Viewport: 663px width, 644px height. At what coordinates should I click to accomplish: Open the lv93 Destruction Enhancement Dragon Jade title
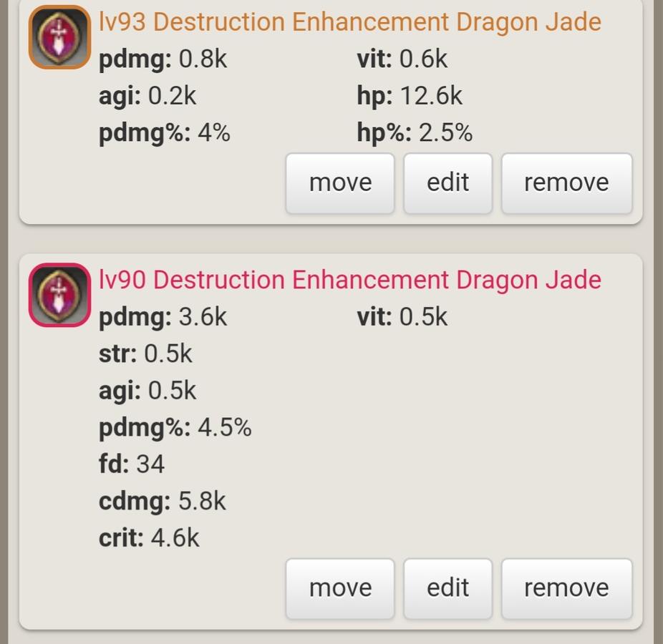pyautogui.click(x=349, y=22)
